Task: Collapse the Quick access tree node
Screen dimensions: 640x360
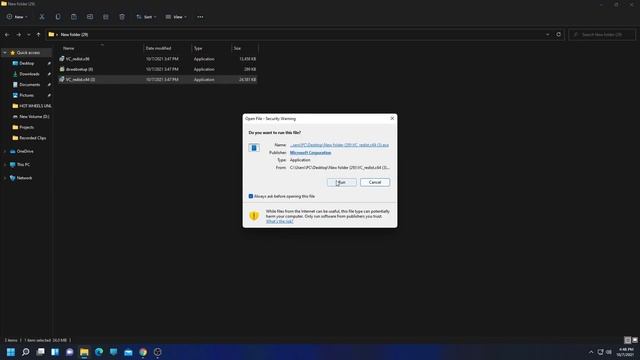Action: point(5,53)
